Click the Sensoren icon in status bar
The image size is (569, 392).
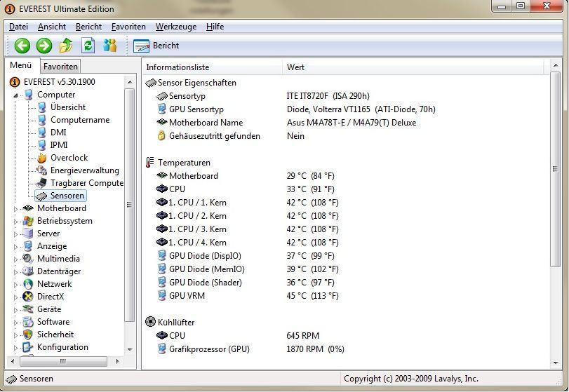[x=12, y=379]
